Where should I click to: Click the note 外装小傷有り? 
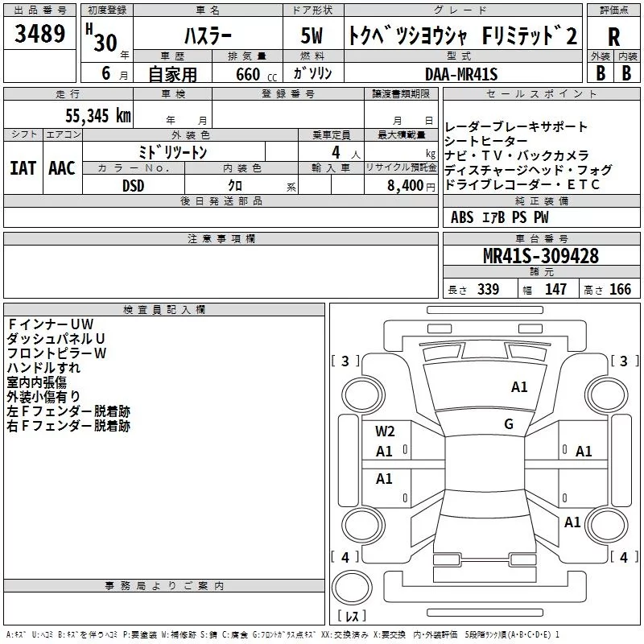pos(43,396)
